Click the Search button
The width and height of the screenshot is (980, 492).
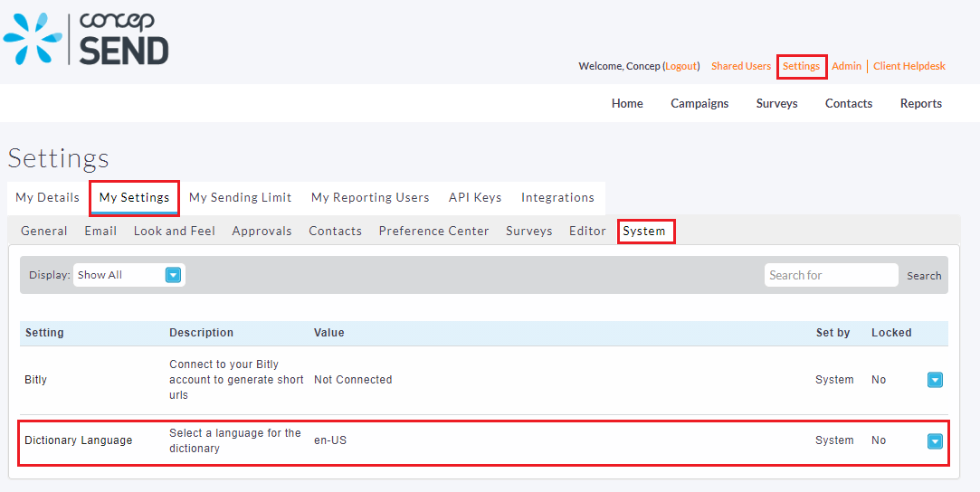(x=924, y=275)
